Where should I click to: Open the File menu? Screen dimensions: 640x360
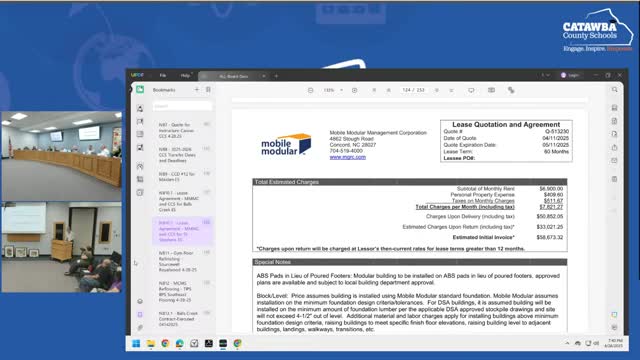(x=163, y=76)
